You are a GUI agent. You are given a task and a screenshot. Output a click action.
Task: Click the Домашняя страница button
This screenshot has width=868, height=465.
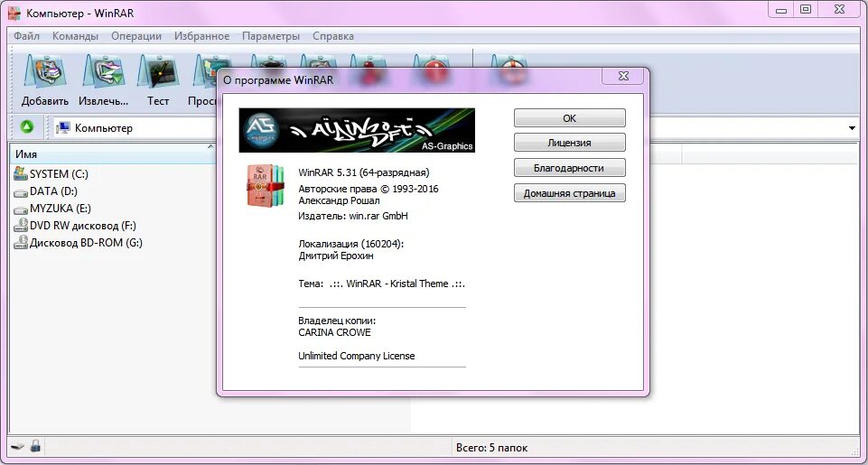570,193
